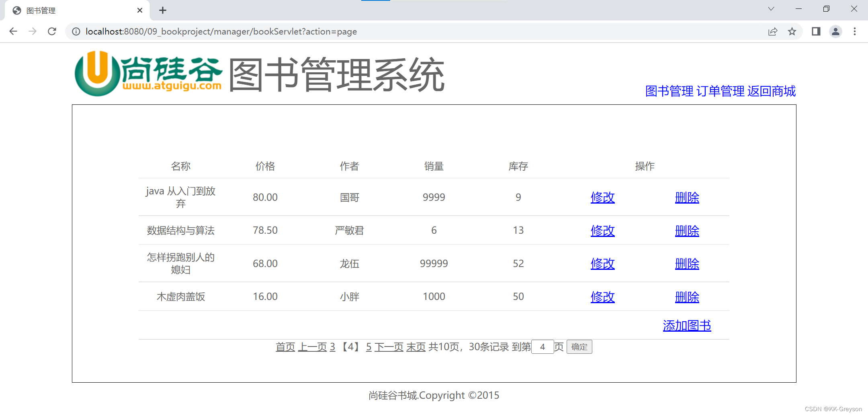Go to 下一页 pagination link
Screen dimensions: 868x416
point(389,347)
